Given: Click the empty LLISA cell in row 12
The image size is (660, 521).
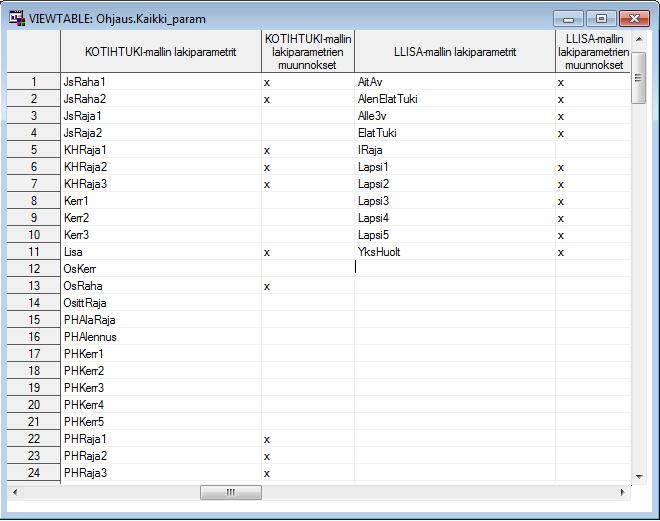Looking at the screenshot, I should point(455,268).
